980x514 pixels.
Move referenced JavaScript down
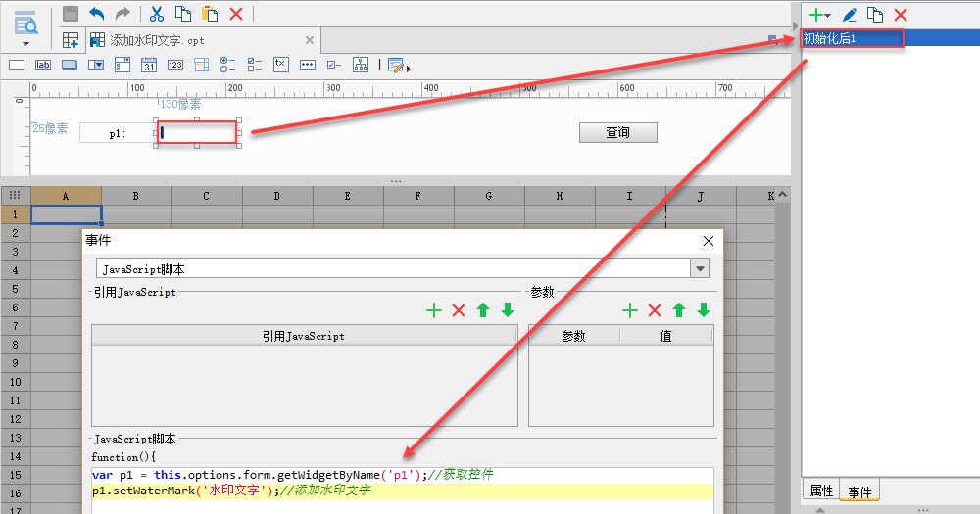click(508, 310)
